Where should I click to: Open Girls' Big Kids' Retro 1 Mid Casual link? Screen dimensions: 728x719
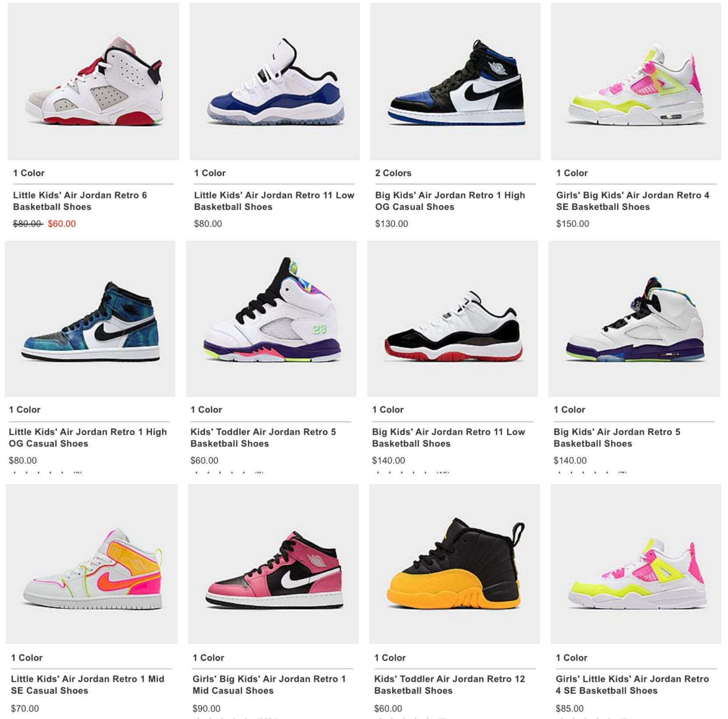[x=269, y=684]
